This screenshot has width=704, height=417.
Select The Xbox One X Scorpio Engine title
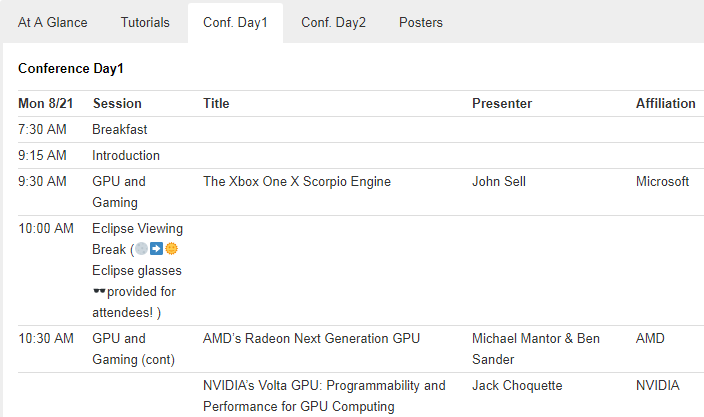pos(297,182)
